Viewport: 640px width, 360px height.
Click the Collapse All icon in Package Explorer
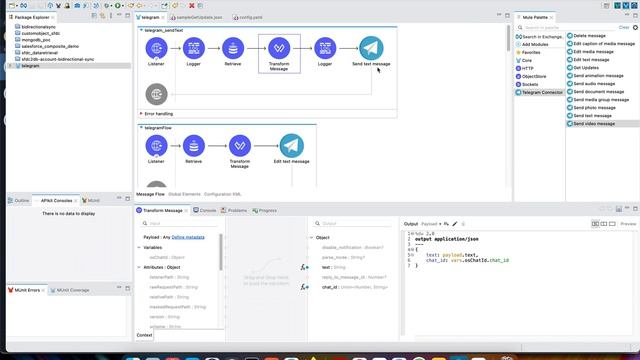(x=94, y=16)
